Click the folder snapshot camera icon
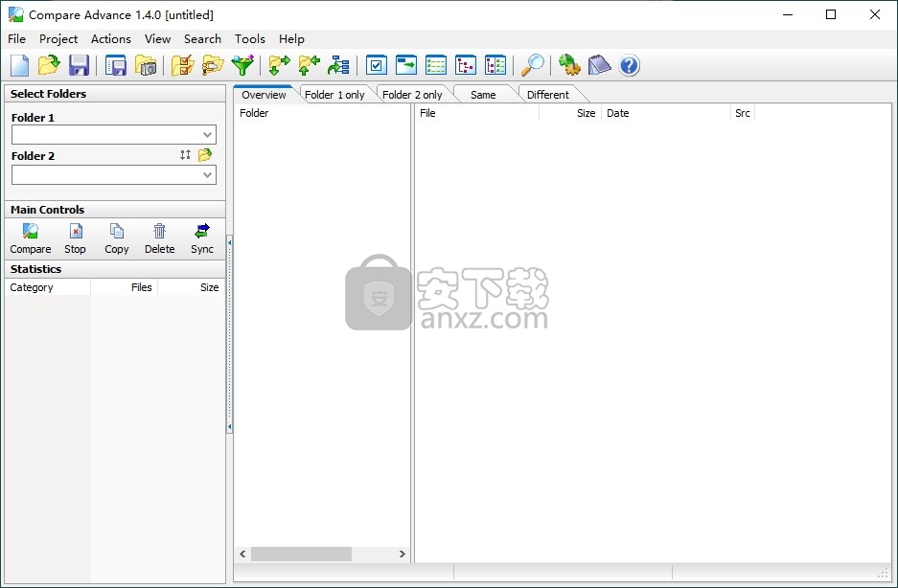Screen dimensions: 898x588 pyautogui.click(x=146, y=65)
